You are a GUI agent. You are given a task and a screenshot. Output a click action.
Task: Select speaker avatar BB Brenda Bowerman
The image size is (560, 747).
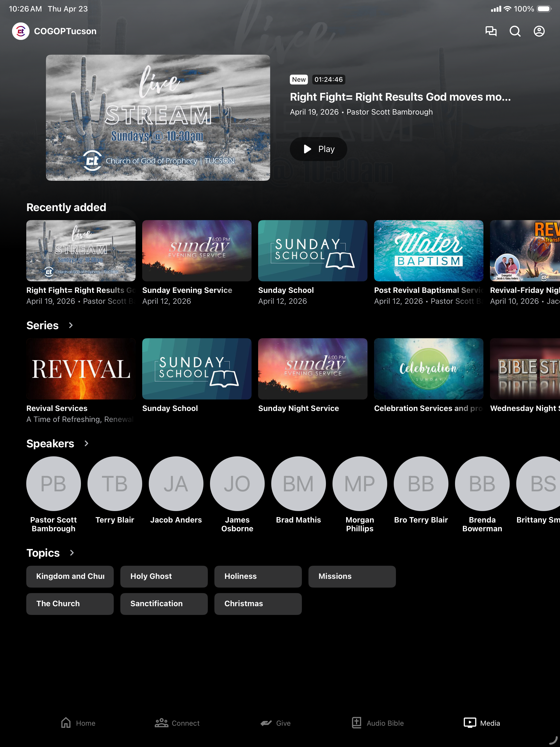pyautogui.click(x=482, y=484)
